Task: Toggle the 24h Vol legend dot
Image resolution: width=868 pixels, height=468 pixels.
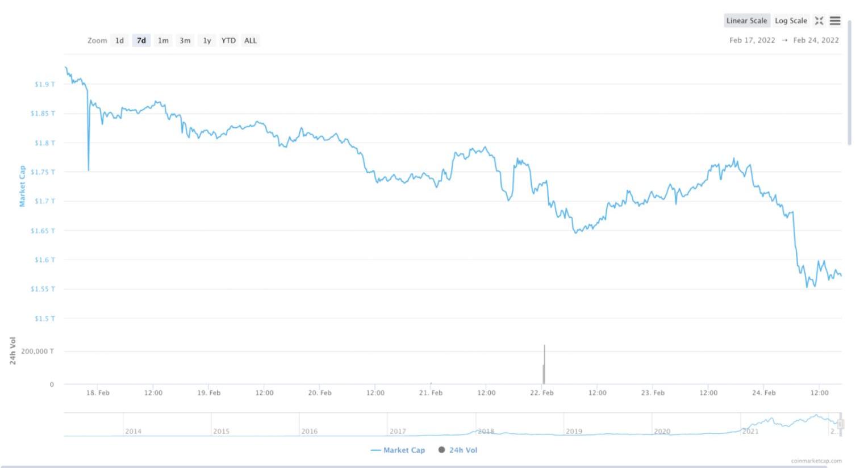Action: pyautogui.click(x=441, y=450)
